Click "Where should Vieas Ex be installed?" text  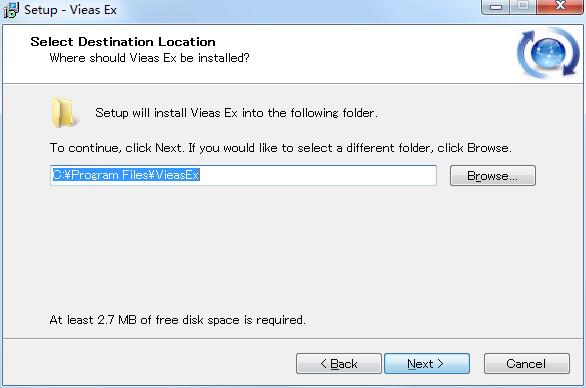pos(149,58)
